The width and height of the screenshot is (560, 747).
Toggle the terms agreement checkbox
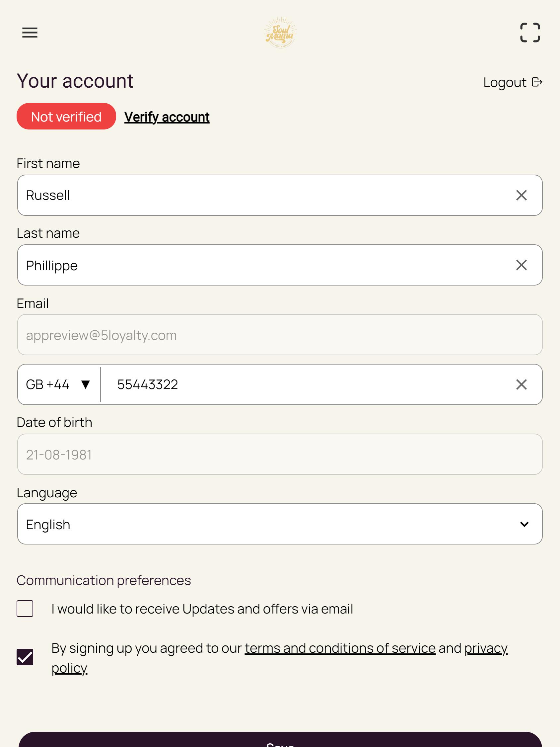(25, 657)
